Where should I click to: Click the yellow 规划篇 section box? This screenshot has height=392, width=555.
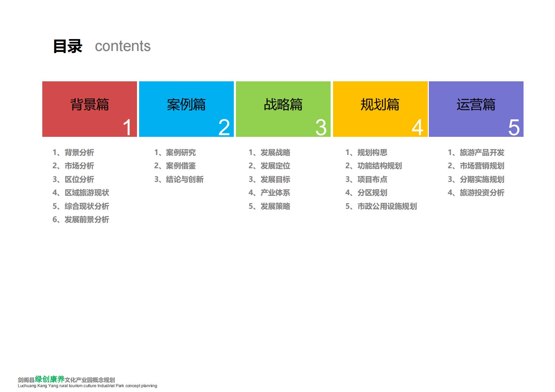click(380, 109)
